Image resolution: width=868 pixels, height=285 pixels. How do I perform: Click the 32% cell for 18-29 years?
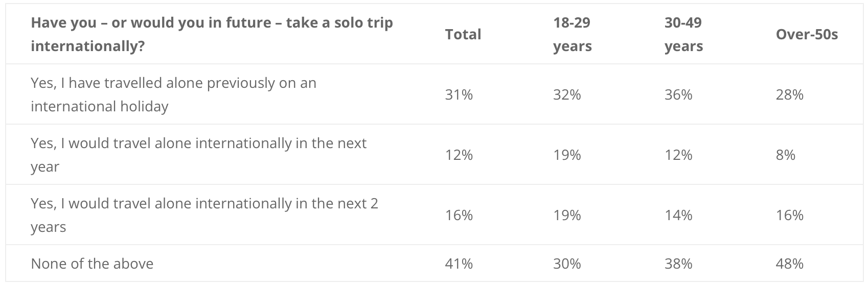tap(567, 94)
